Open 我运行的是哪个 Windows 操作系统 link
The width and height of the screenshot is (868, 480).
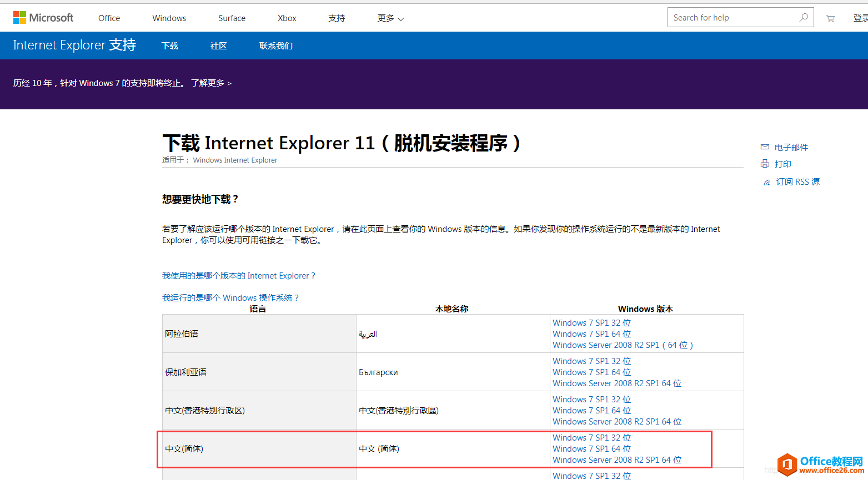click(x=230, y=298)
